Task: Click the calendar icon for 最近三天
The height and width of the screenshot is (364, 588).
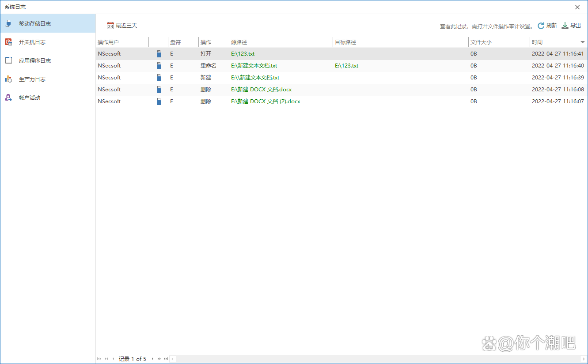Action: pos(110,26)
